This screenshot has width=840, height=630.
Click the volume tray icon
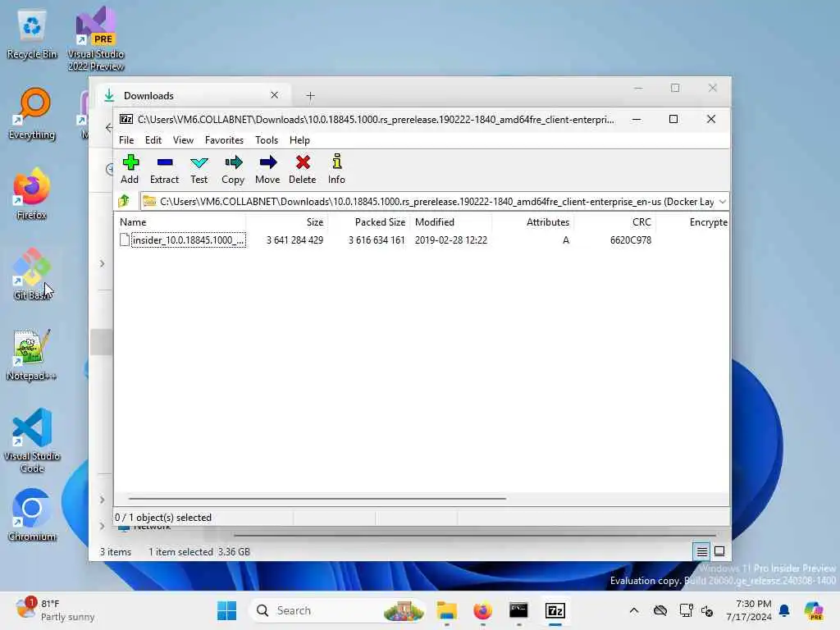point(707,610)
